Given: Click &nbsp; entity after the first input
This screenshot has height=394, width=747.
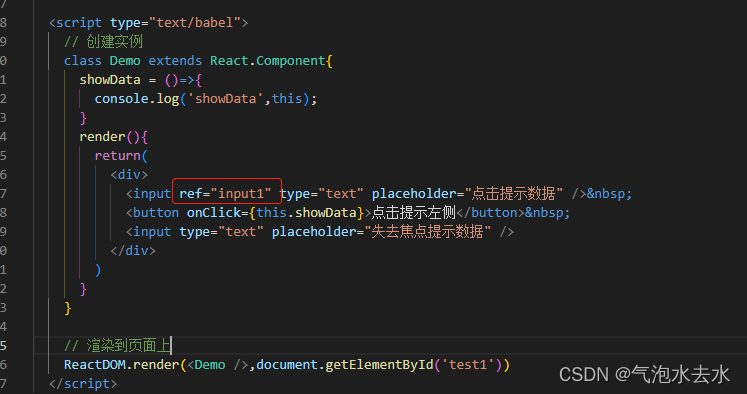Looking at the screenshot, I should point(609,194).
